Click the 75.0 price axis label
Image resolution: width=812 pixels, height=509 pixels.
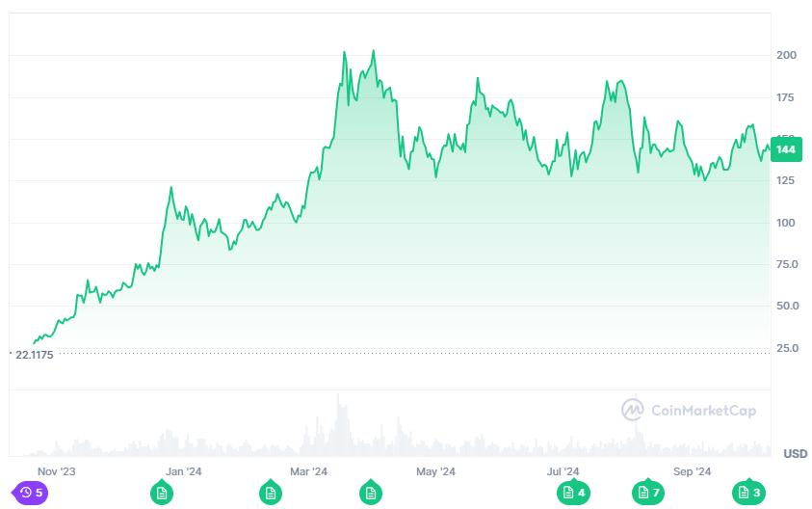786,264
